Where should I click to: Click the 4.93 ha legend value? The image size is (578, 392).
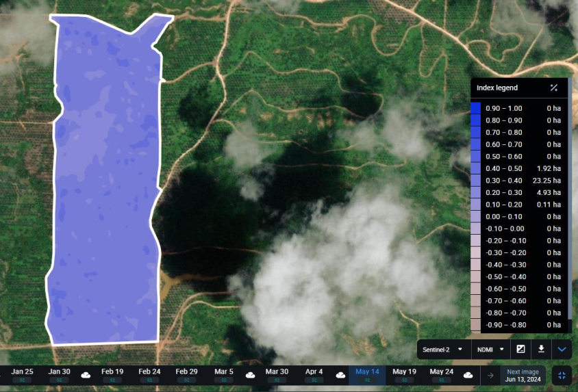549,192
